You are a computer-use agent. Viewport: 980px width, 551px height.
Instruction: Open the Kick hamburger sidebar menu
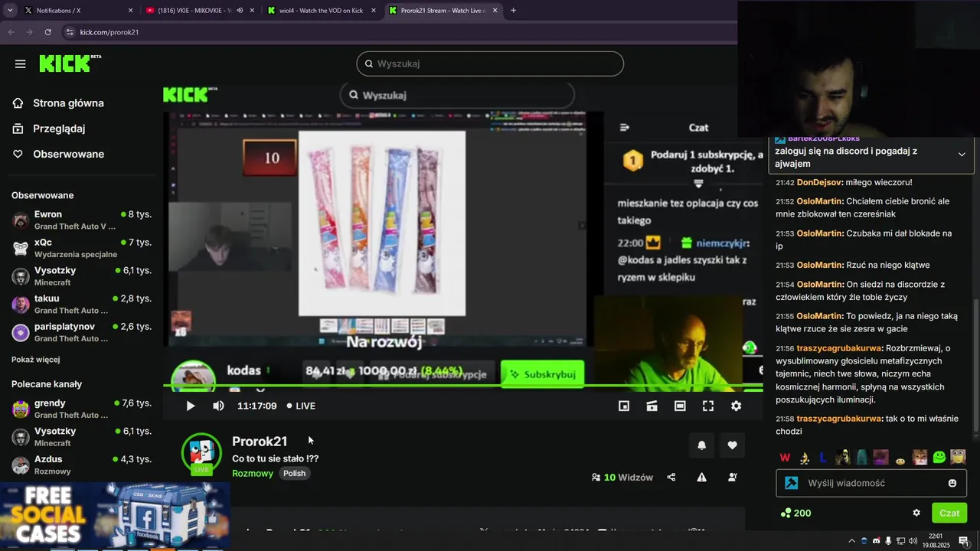point(20,64)
